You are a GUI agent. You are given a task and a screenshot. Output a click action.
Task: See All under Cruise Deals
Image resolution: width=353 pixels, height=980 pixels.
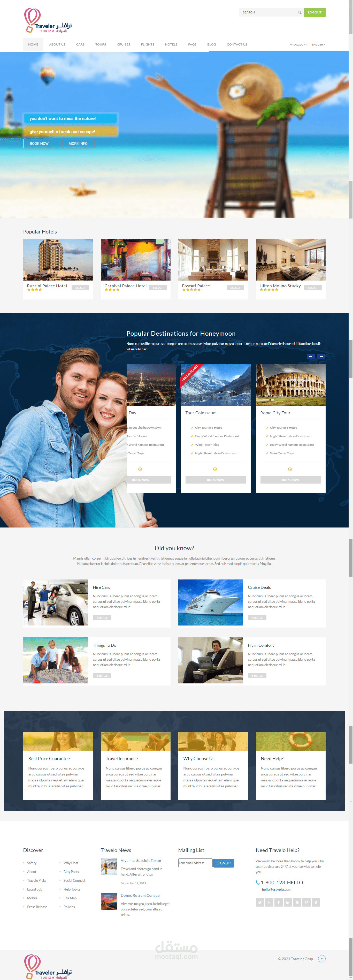[x=257, y=617]
